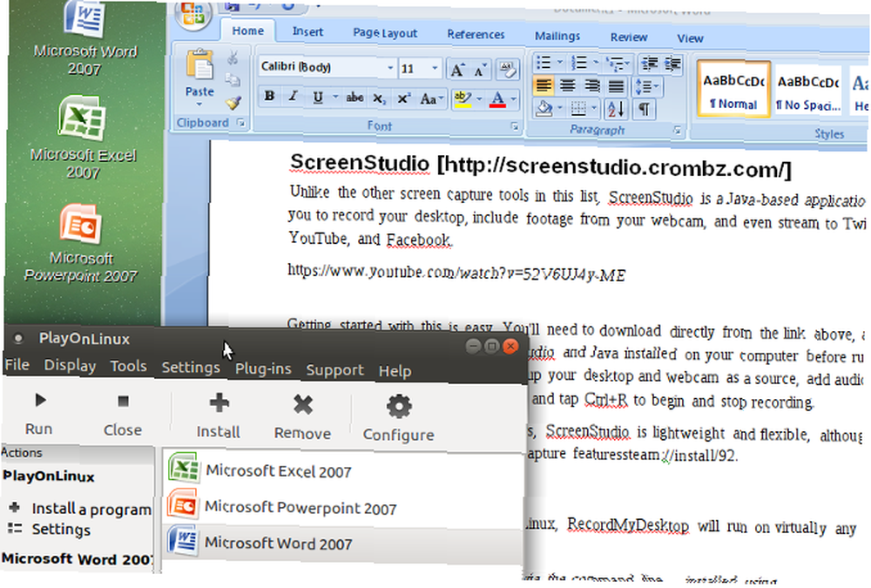The height and width of the screenshot is (588, 871).
Task: Open the Review ribbon tab
Action: (629, 37)
